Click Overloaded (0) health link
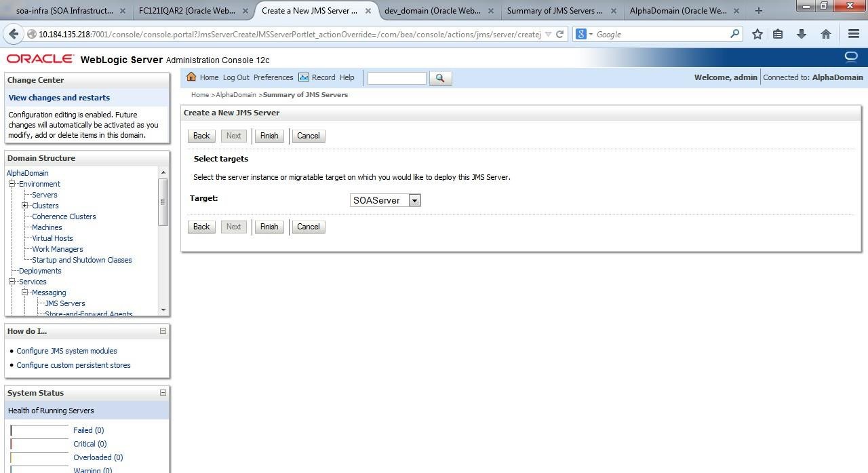The width and height of the screenshot is (868, 473). click(x=98, y=457)
